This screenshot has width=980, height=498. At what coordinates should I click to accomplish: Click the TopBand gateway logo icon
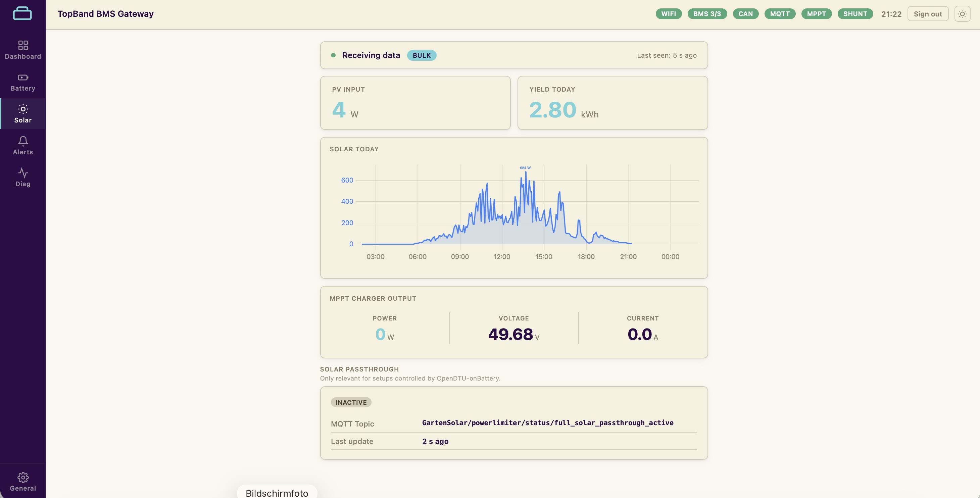pos(22,14)
